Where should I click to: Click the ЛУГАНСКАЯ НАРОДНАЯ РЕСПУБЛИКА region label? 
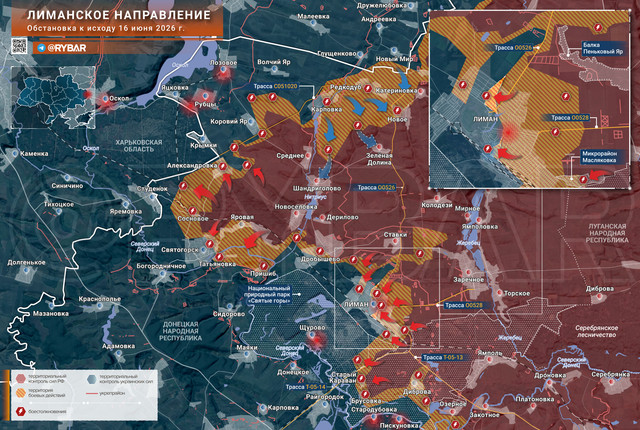tap(607, 233)
